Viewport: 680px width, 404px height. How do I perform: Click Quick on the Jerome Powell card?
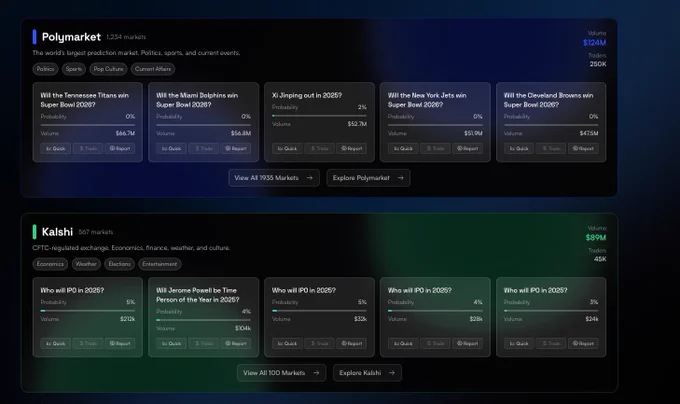point(171,343)
